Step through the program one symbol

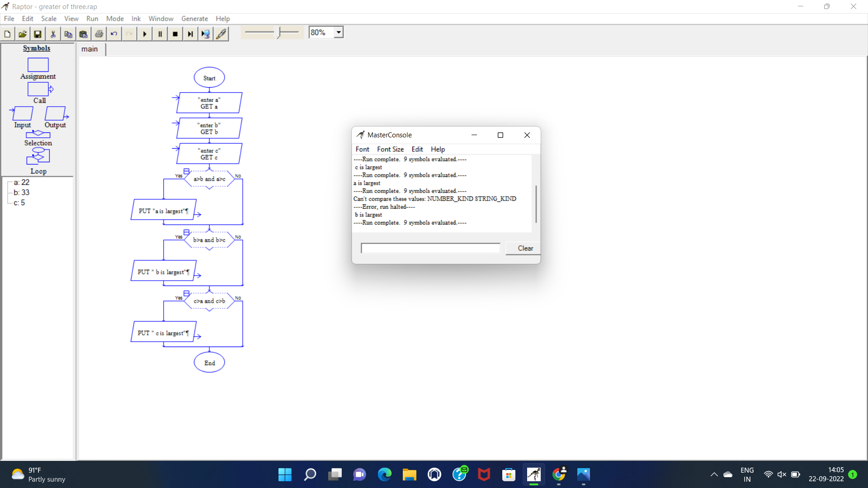pos(190,33)
